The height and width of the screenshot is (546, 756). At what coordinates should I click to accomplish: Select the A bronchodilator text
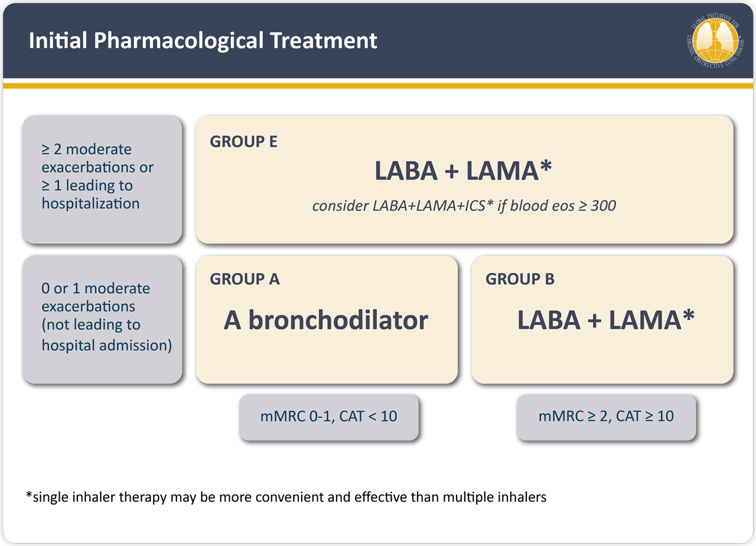pyautogui.click(x=326, y=320)
